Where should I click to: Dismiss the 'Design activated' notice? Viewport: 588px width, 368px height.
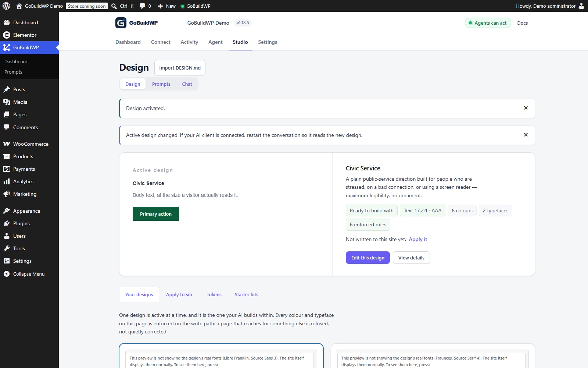[526, 108]
